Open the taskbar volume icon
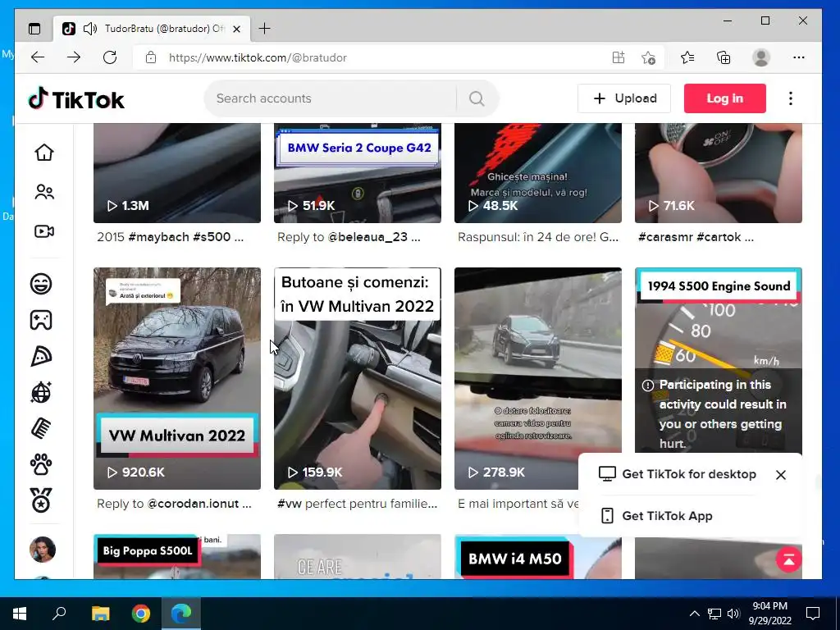The width and height of the screenshot is (840, 630). [733, 614]
